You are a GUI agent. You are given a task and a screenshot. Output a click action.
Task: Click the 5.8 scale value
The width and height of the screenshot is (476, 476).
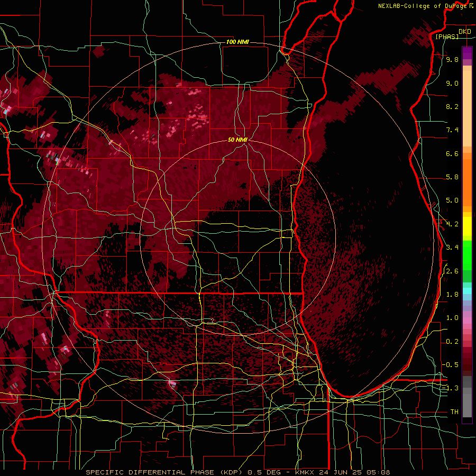(x=452, y=177)
